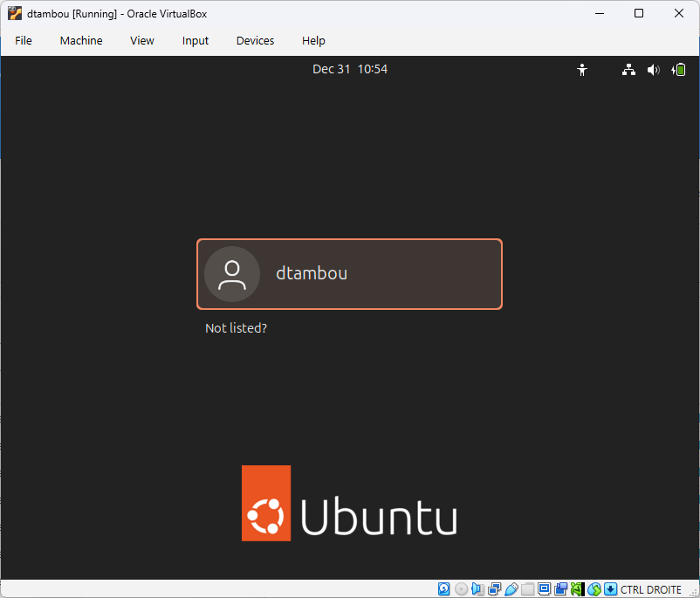The height and width of the screenshot is (598, 700).
Task: Click the hard disk activity status icon
Action: coord(443,589)
